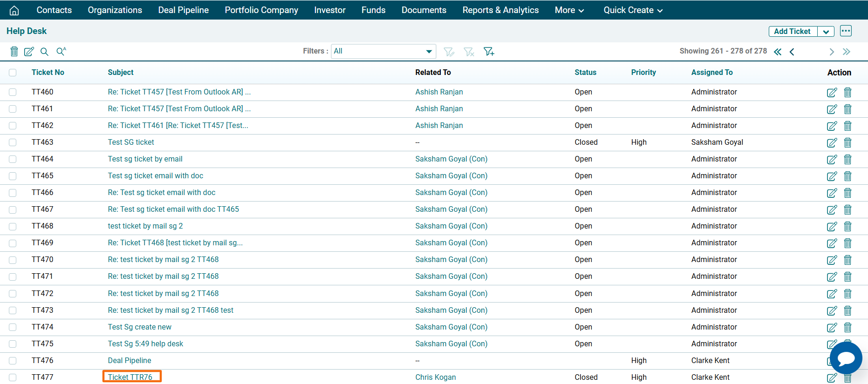Viewport: 868px width, 384px height.
Task: Open the Deal Pipeline menu item
Action: (x=183, y=10)
